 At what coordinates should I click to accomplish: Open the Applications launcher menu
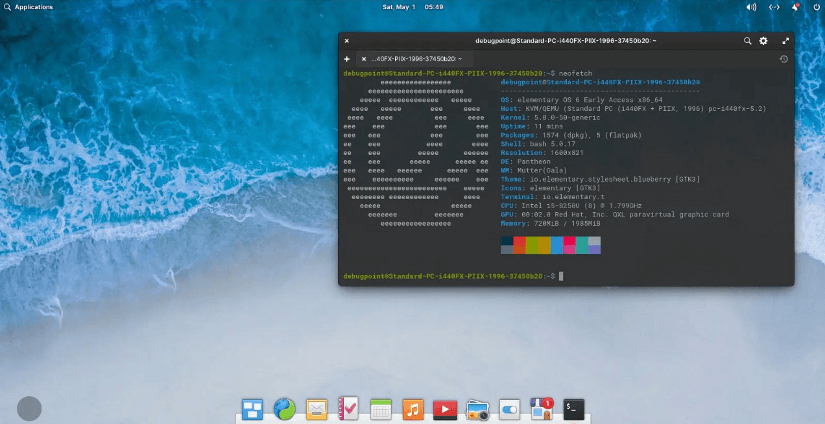point(28,7)
